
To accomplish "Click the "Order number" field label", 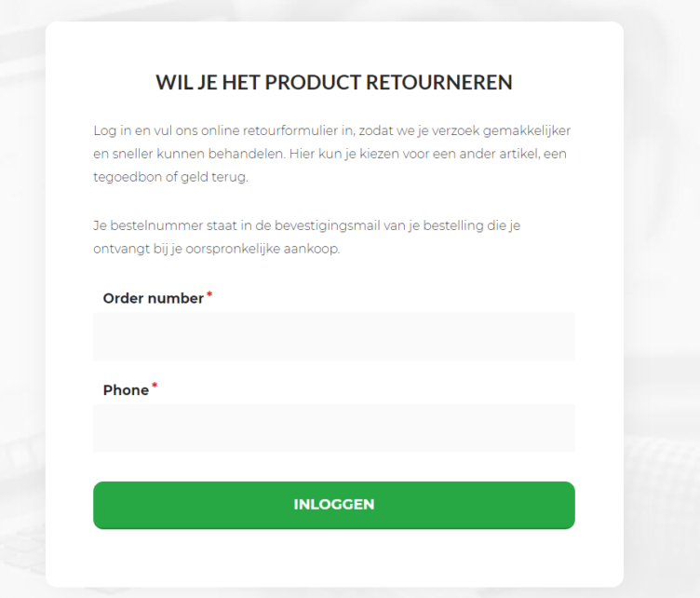I will pos(153,299).
